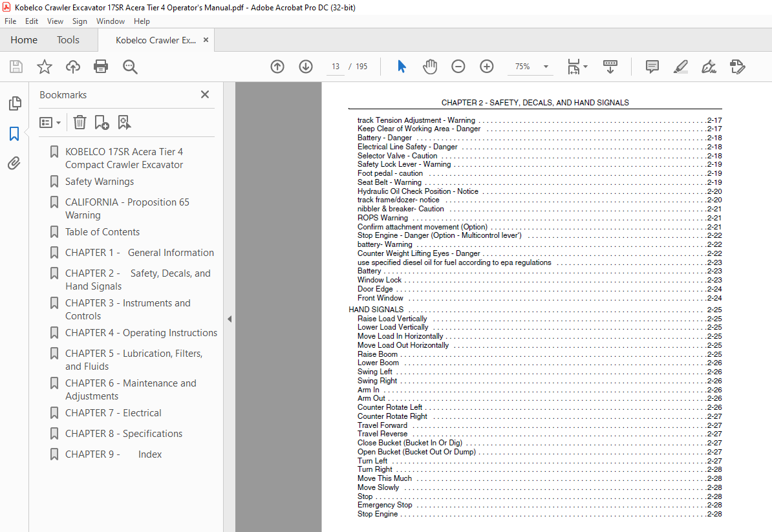Click the Seat Belt - Warning entry
Image resolution: width=772 pixels, height=532 pixels.
click(x=389, y=182)
